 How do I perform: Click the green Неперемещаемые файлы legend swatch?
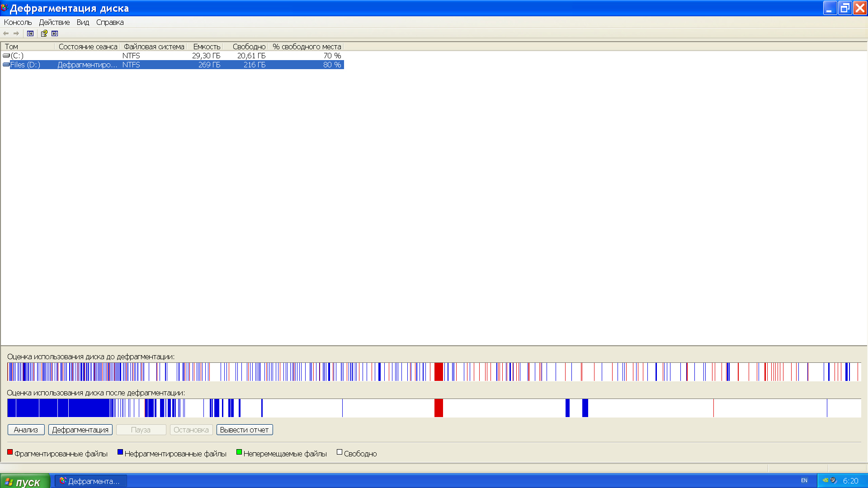pyautogui.click(x=239, y=452)
